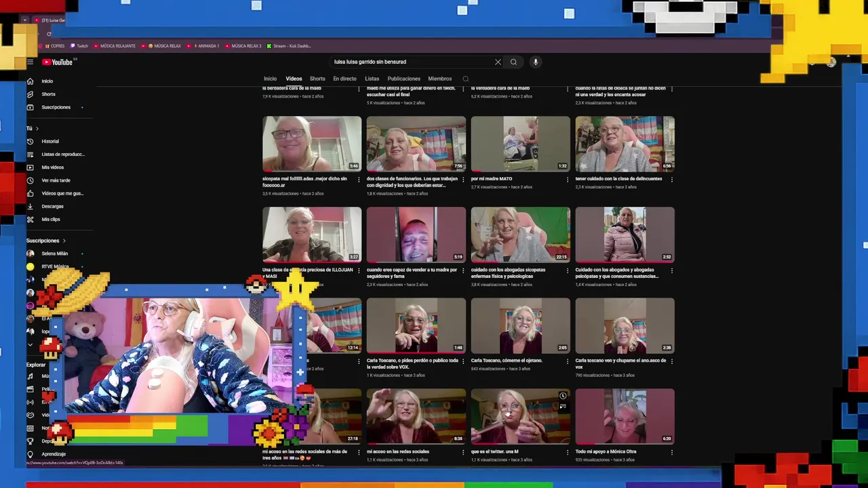Reload the page in the browser toolbar
This screenshot has width=868, height=488.
point(49,34)
